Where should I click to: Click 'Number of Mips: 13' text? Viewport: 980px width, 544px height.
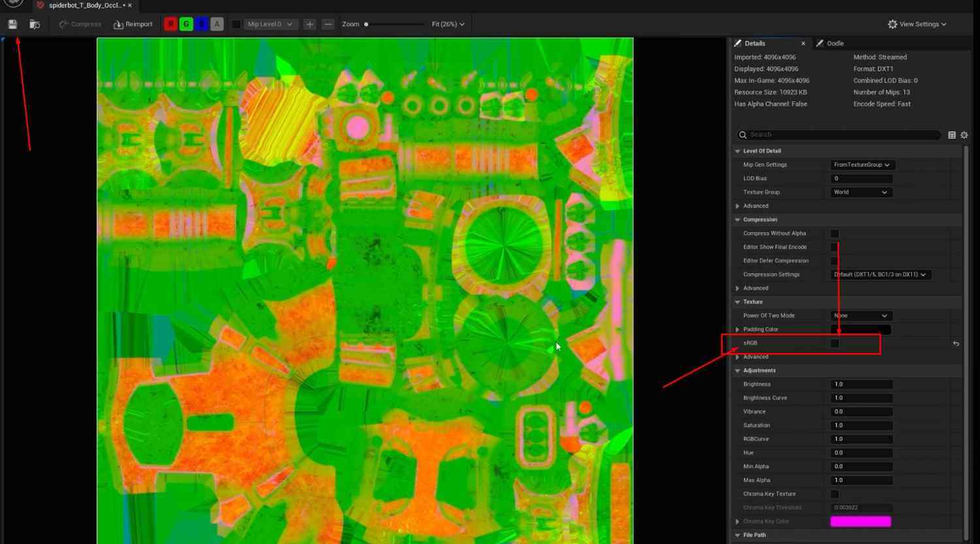[881, 92]
